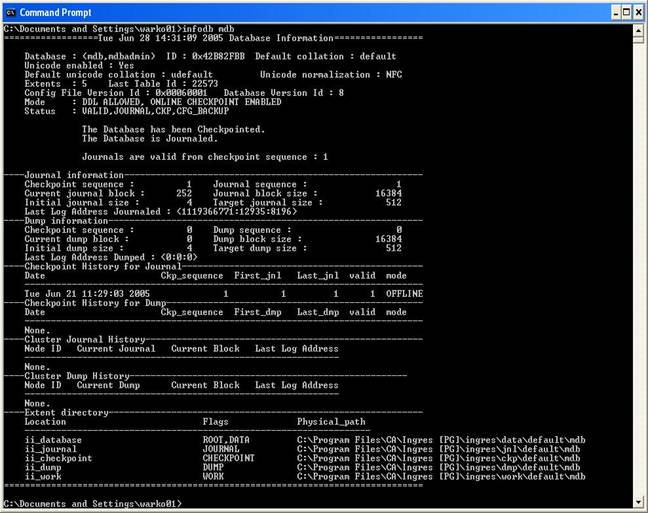Click 'DDL ALLOWED, ONLINE CHECKPOINT ENABLED' mode line
The width and height of the screenshot is (648, 513).
tap(181, 102)
